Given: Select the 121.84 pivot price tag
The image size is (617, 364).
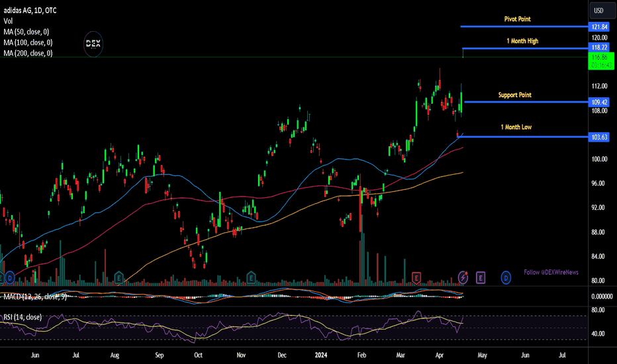Looking at the screenshot, I should coord(599,26).
